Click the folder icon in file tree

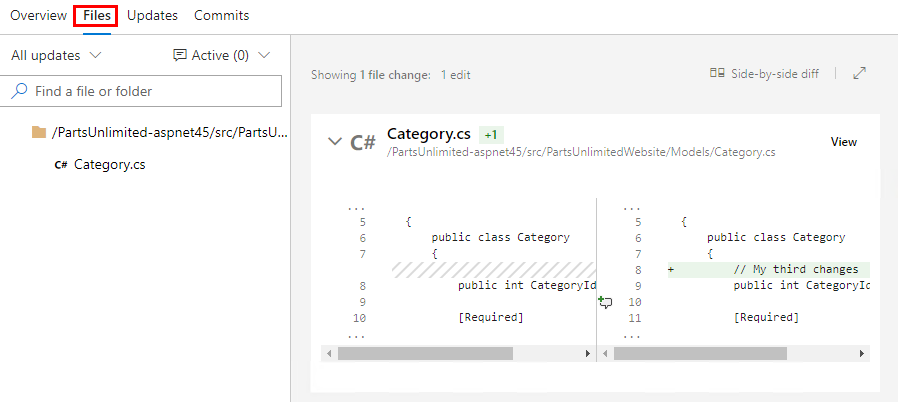click(x=38, y=133)
